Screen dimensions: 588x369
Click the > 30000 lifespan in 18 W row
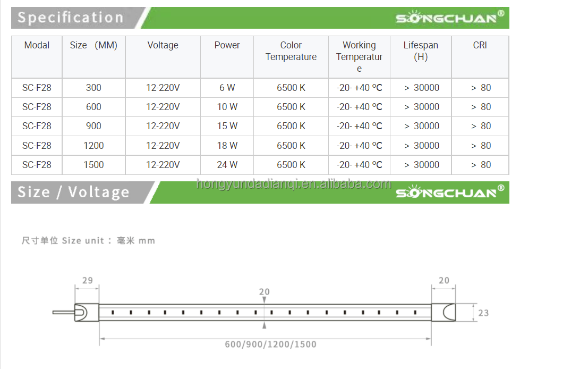[422, 146]
